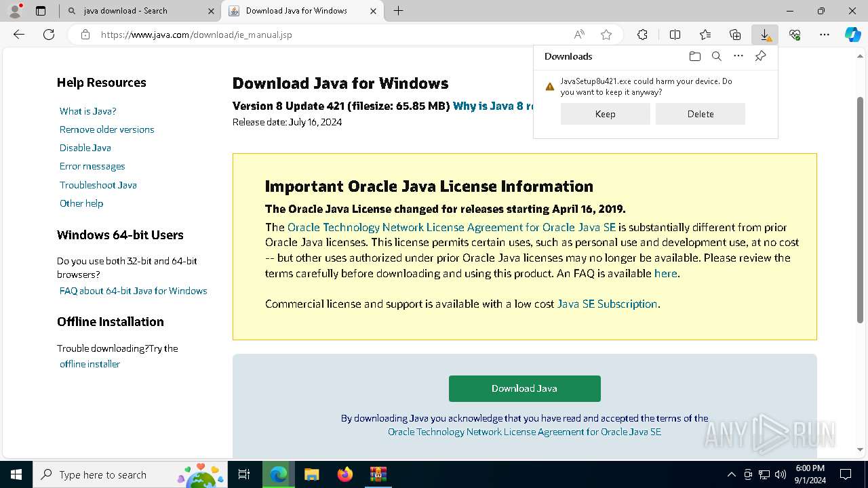The image size is (868, 488).
Task: Pin the Downloads panel
Action: point(760,56)
